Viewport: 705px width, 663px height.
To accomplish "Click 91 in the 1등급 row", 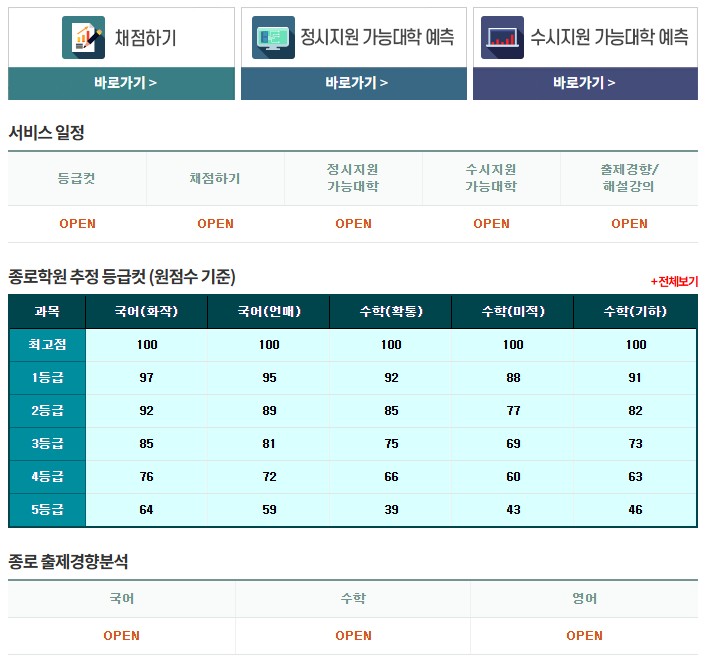I will [635, 378].
